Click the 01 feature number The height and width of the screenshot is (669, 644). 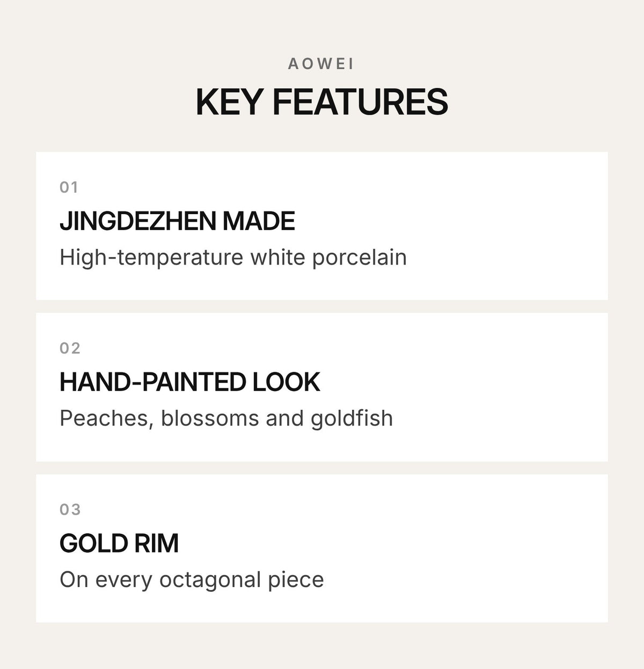point(69,187)
